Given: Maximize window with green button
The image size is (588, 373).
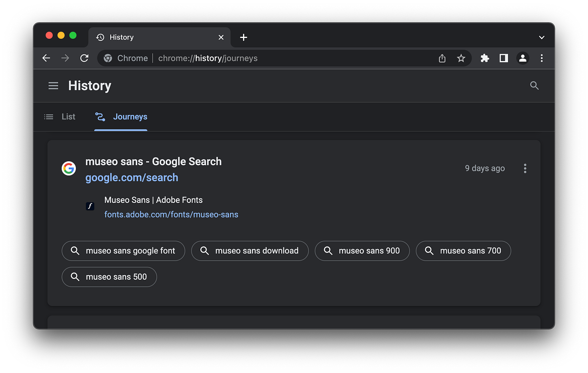Looking at the screenshot, I should (73, 36).
